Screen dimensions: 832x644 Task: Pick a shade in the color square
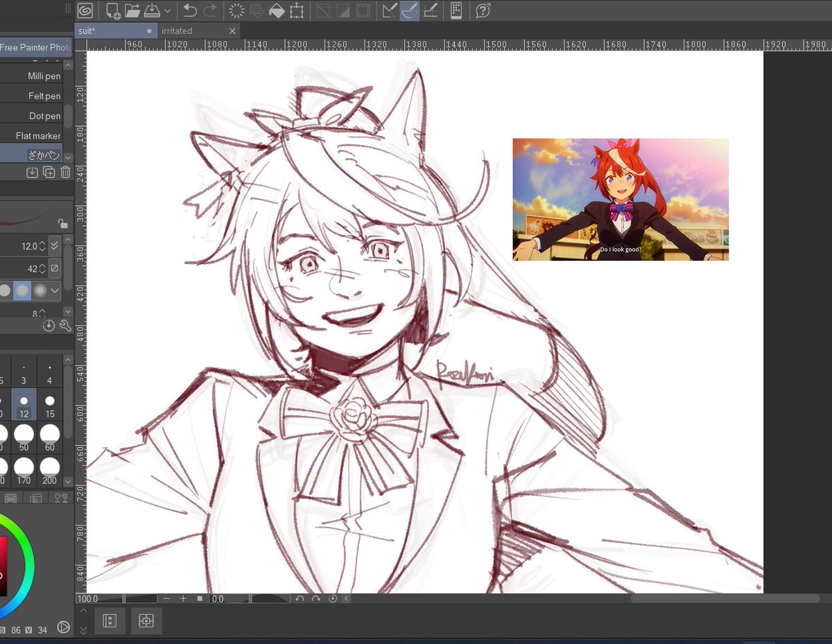[3, 566]
